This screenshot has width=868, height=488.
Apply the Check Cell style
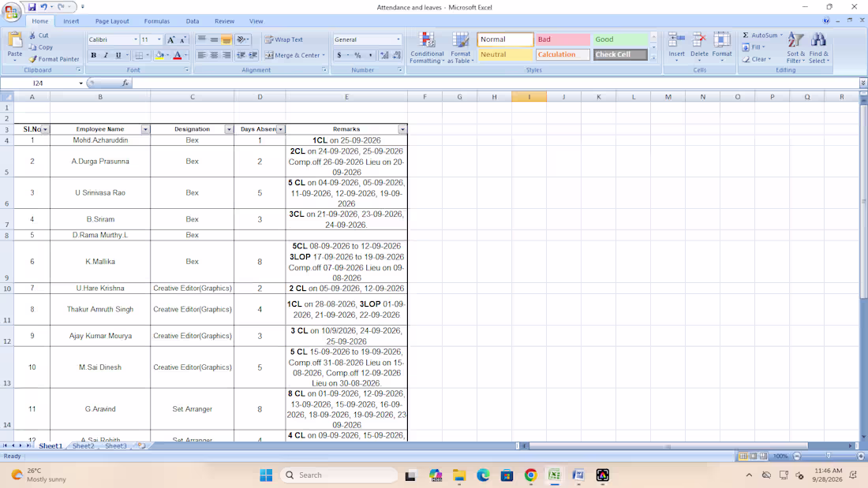[620, 54]
